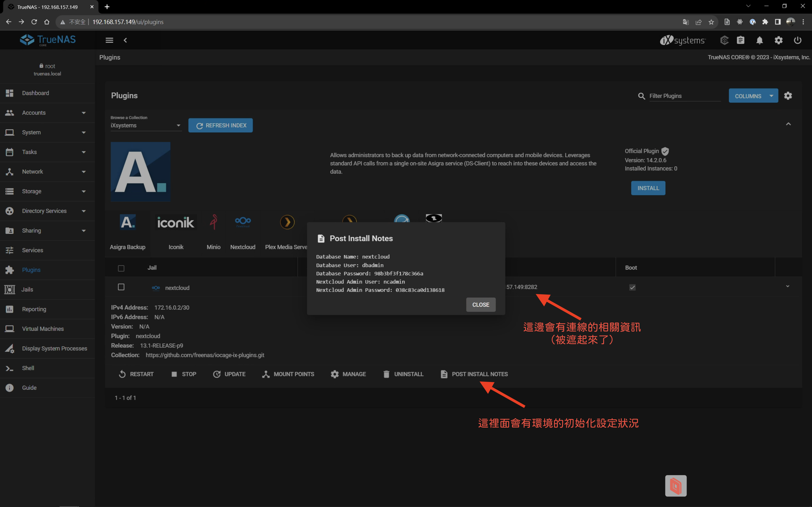The width and height of the screenshot is (812, 507).
Task: Check the nextcloud jail row checkbox
Action: [121, 287]
